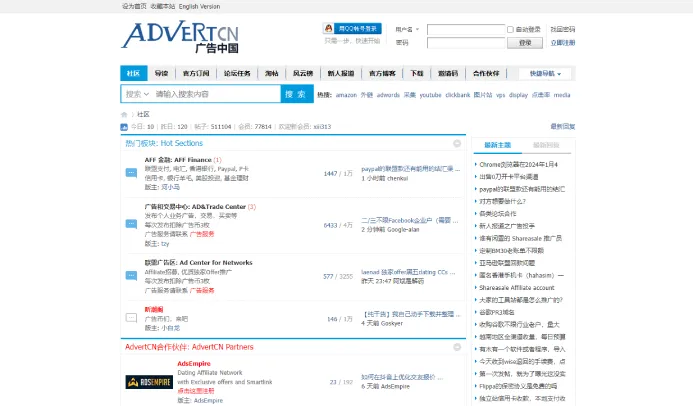Click the QQ account login button
The width and height of the screenshot is (693, 406).
[x=352, y=28]
